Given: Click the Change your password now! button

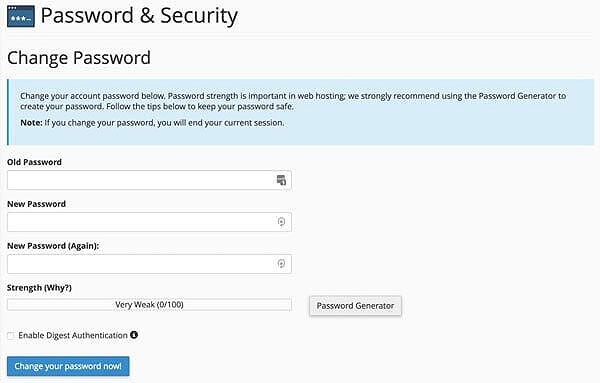Looking at the screenshot, I should pyautogui.click(x=68, y=366).
